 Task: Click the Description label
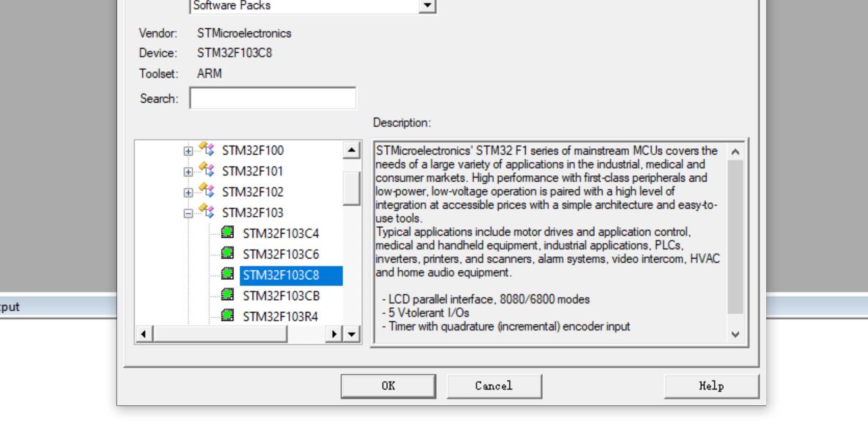tap(402, 123)
